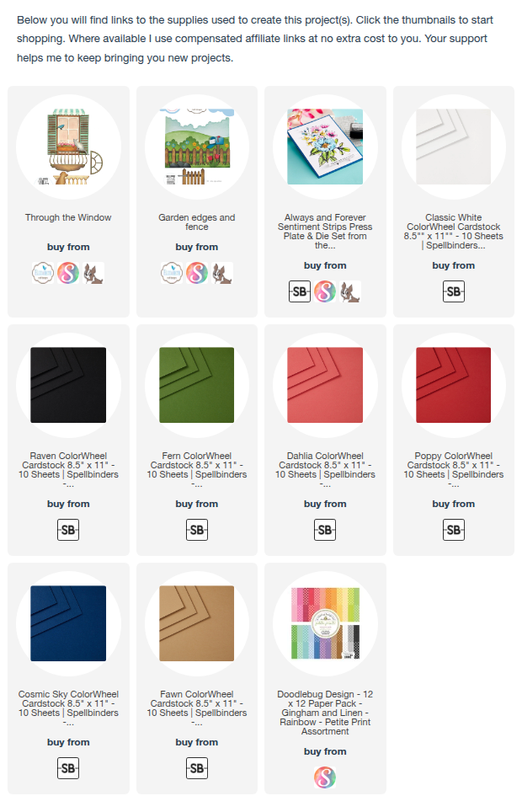Click the Doodlebug Design Gingham and Linen title
This screenshot has height=812, width=522.
[x=325, y=713]
